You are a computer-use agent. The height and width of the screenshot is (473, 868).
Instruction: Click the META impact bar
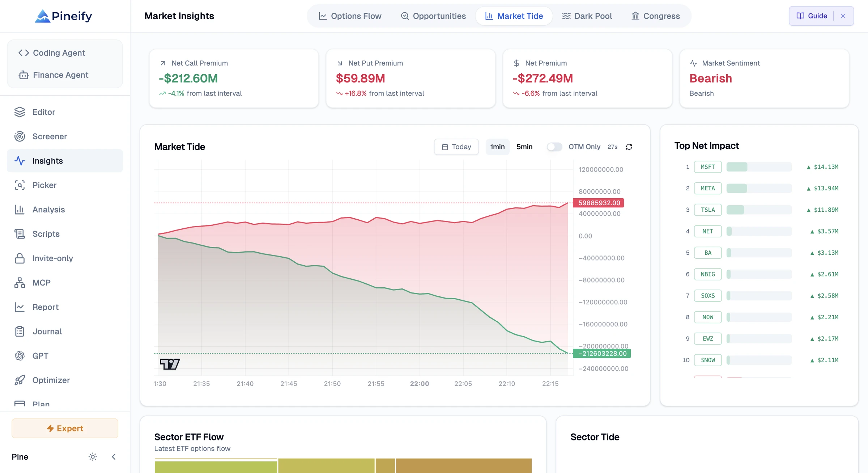pos(759,189)
